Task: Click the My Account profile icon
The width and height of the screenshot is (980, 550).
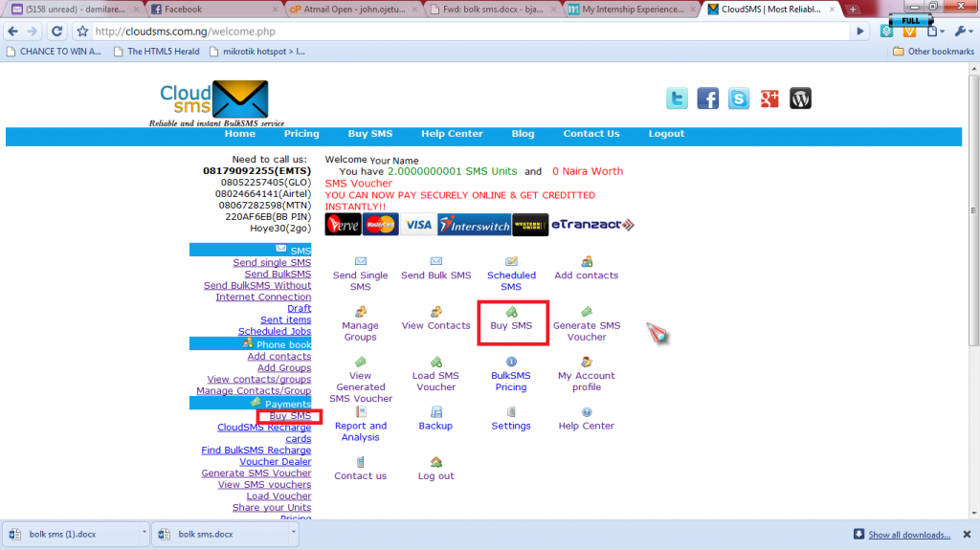Action: point(587,362)
